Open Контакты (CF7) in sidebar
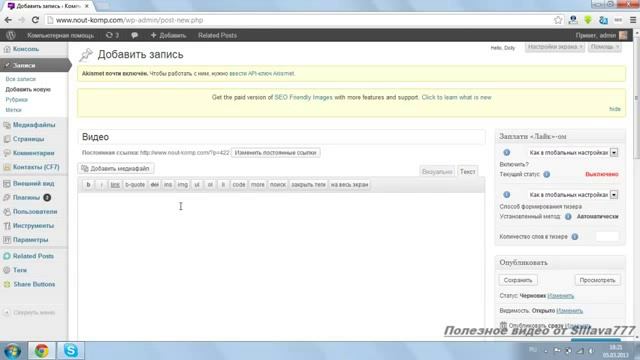Image resolution: width=640 pixels, height=360 pixels. (x=36, y=167)
